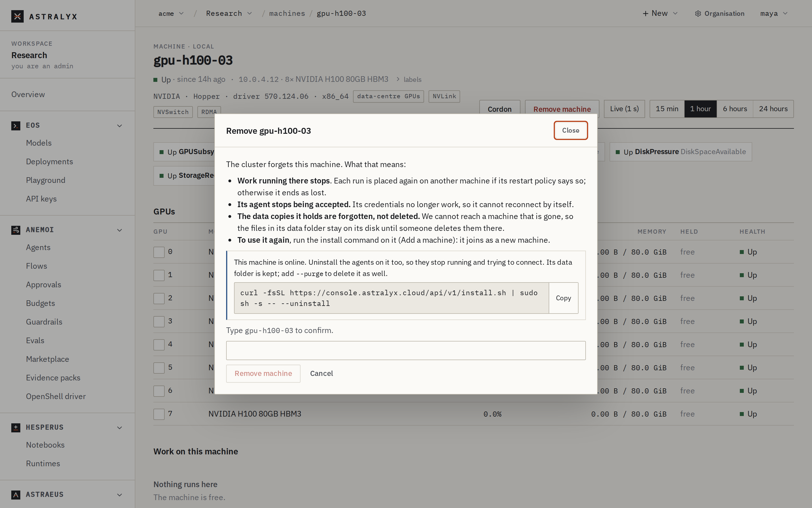812x508 pixels.
Task: Click the NVSwitch tag
Action: (173, 112)
